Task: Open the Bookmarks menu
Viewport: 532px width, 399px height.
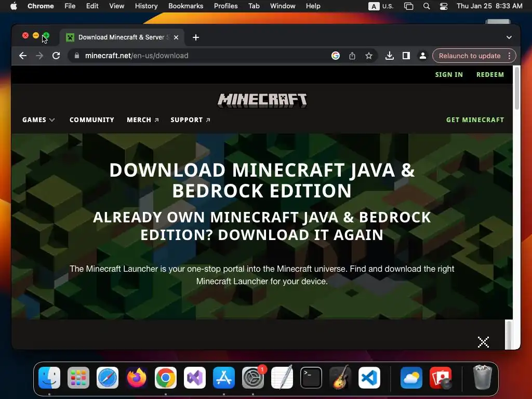Action: point(185,6)
